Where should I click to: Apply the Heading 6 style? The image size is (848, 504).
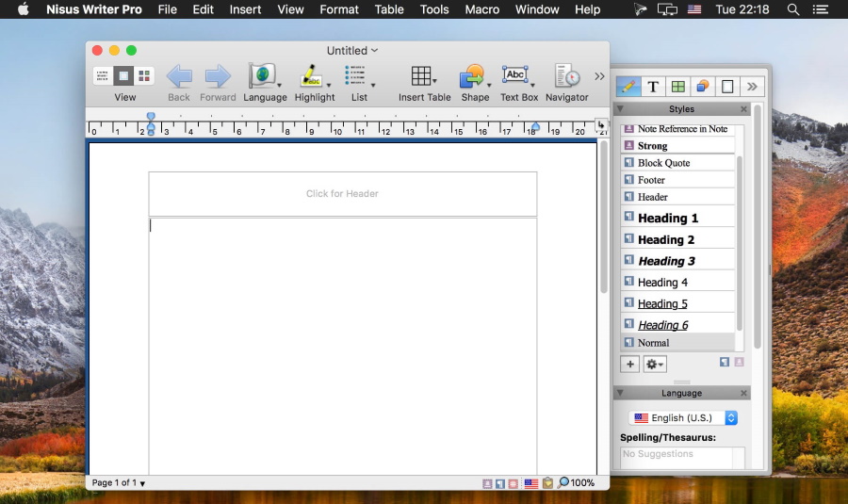tap(677, 324)
